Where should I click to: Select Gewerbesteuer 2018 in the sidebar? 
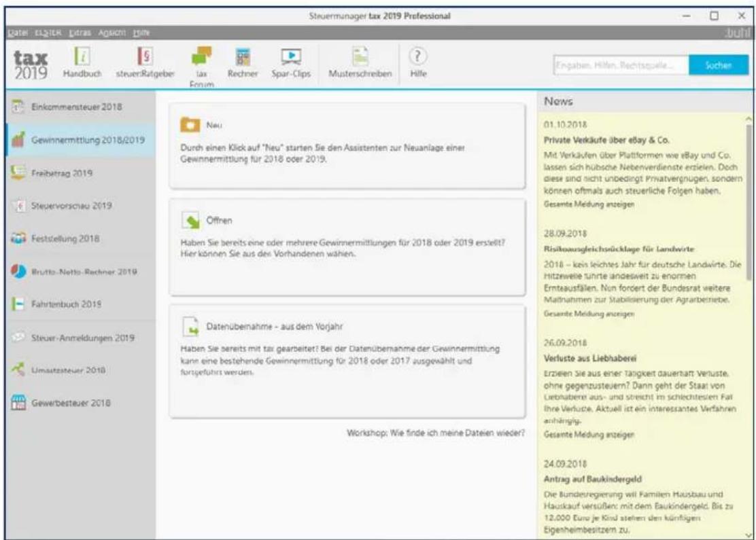click(x=81, y=403)
